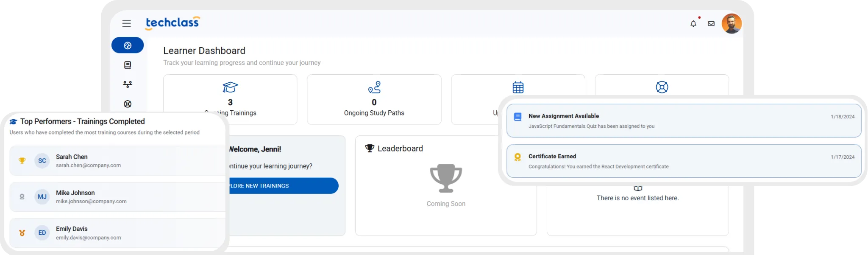
Task: Click Emily Davis's bronze medal icon
Action: pos(22,233)
